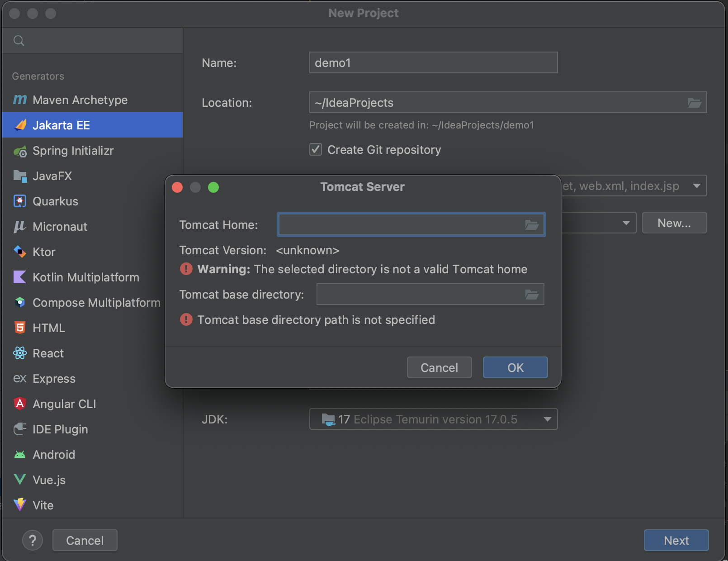Click the Vue.js V logo icon
The width and height of the screenshot is (728, 561).
click(20, 480)
